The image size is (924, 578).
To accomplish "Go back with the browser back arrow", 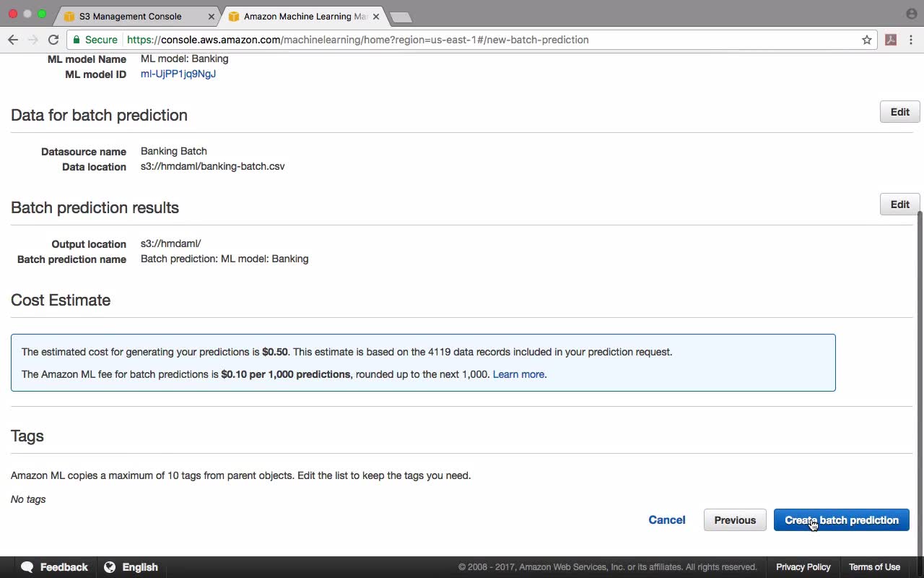I will (13, 40).
